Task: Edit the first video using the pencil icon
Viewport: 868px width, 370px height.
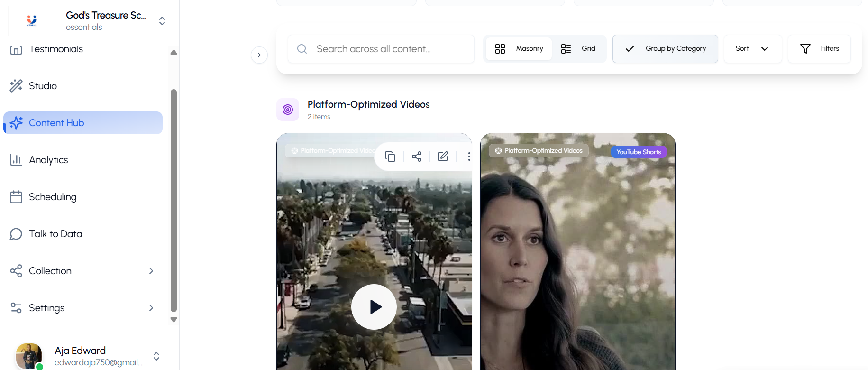Action: point(443,157)
